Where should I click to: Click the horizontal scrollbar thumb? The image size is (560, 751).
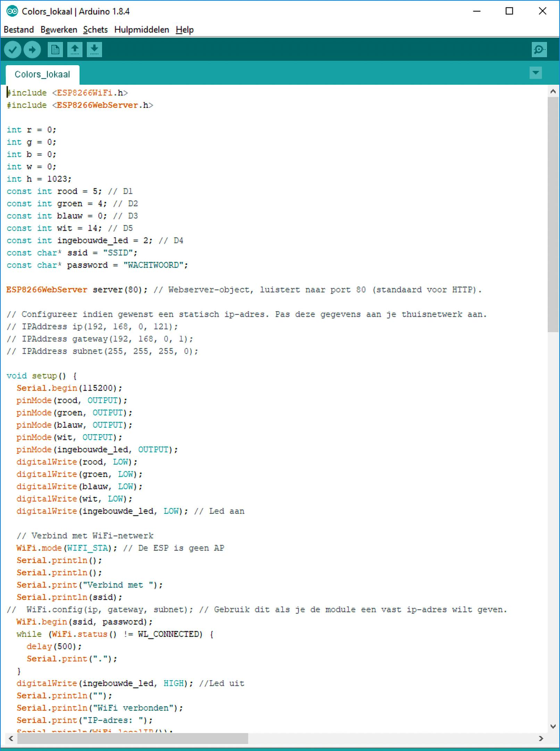coord(133,738)
